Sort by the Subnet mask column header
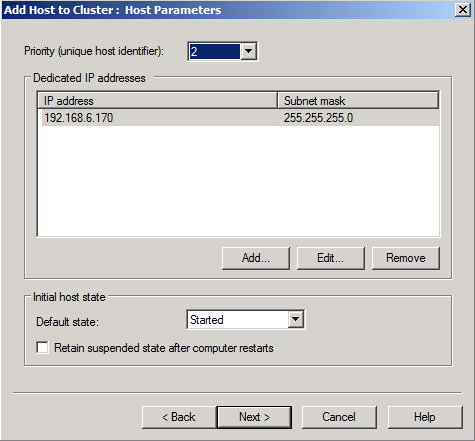Image resolution: width=475 pixels, height=441 pixels. [358, 100]
